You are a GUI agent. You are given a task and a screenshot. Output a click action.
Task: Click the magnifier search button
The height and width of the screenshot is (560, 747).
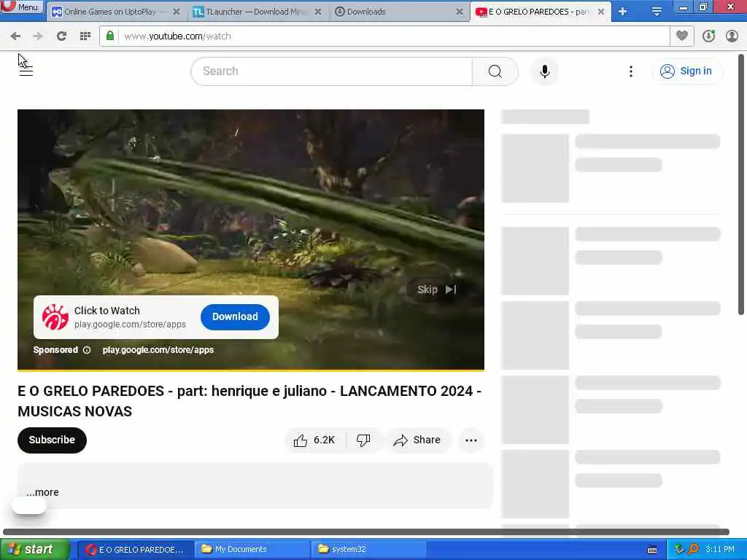[495, 71]
